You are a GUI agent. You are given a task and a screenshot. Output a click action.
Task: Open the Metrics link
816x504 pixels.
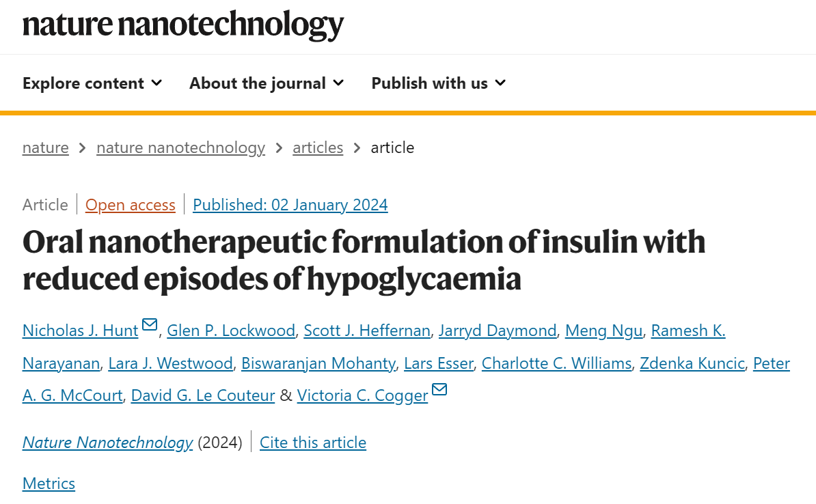pos(49,484)
